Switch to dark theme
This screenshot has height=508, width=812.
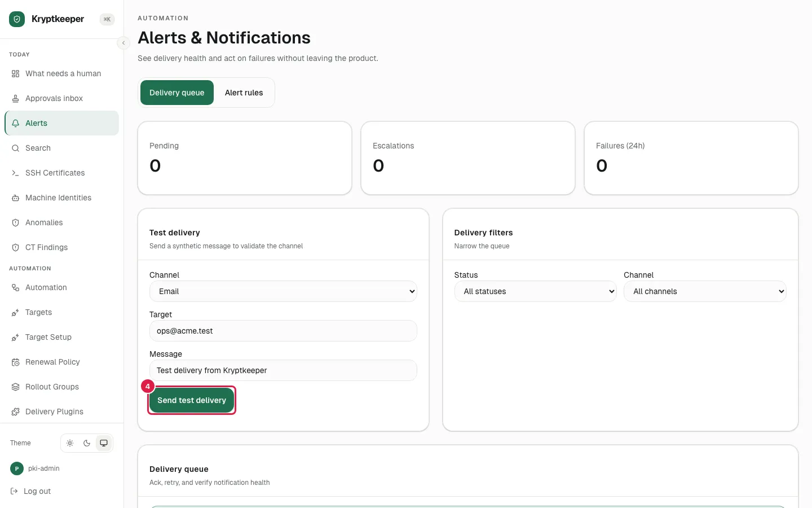[87, 443]
